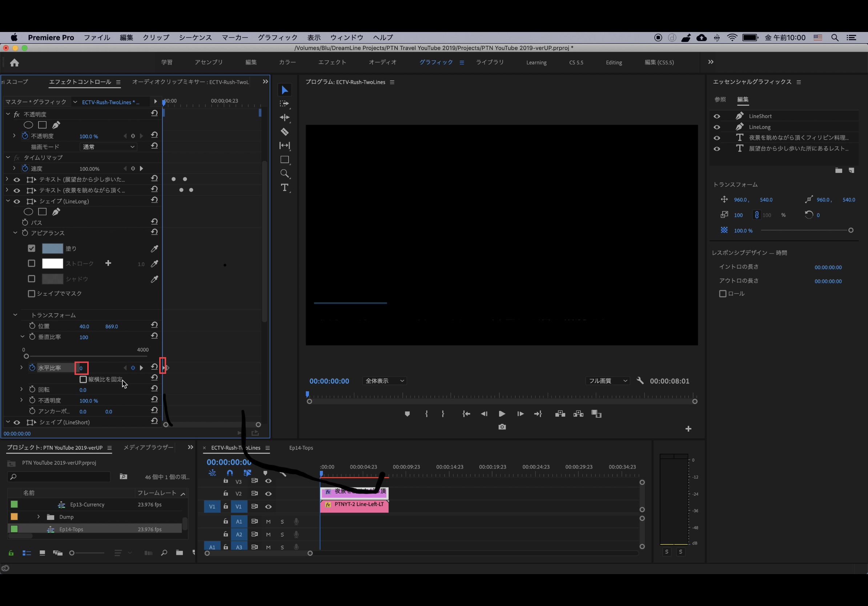Click the Export Frame camera icon
The height and width of the screenshot is (606, 868).
[502, 427]
